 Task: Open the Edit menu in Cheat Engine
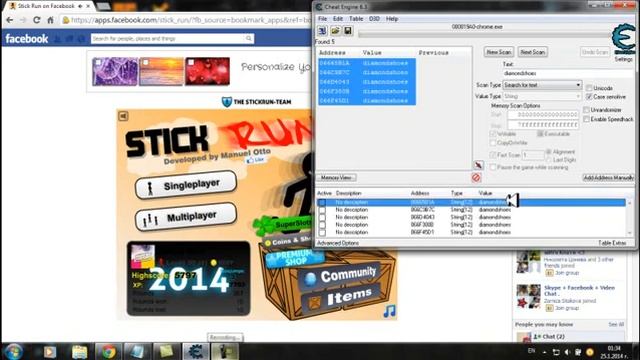pos(338,19)
